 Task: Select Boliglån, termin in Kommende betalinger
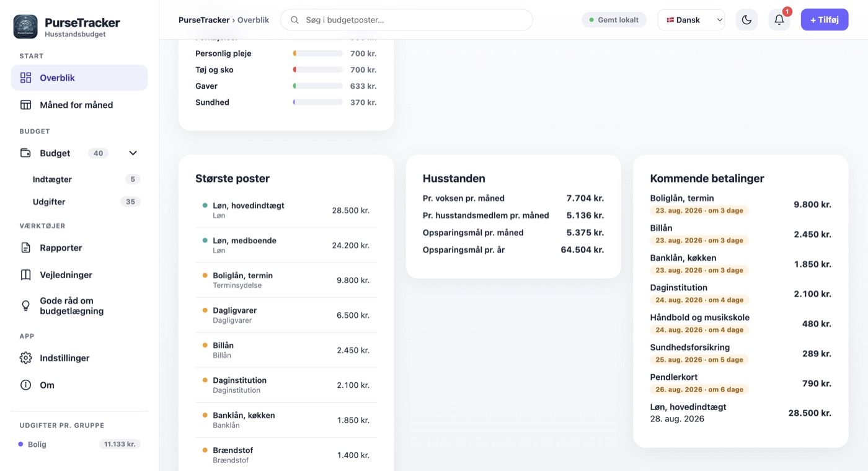pyautogui.click(x=740, y=204)
